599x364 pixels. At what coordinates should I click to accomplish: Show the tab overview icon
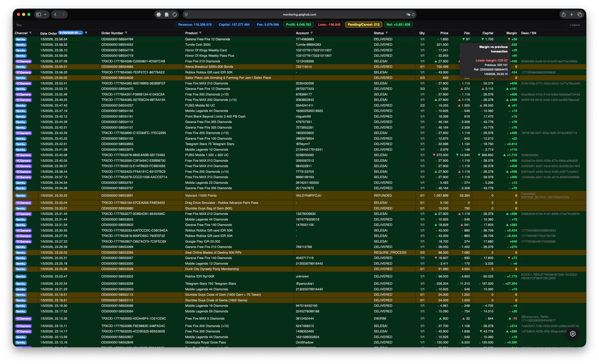pyautogui.click(x=580, y=15)
